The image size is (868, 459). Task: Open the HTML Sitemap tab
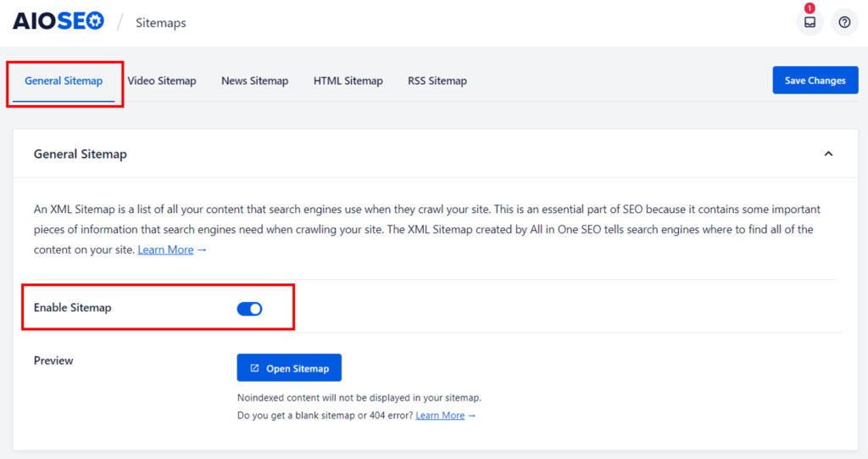point(348,81)
